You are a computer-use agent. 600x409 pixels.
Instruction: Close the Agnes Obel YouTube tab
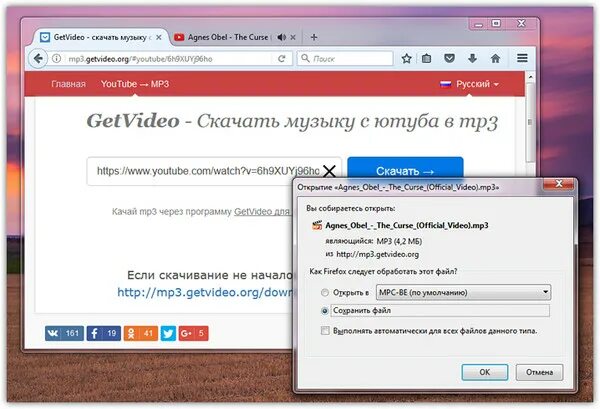tap(293, 37)
